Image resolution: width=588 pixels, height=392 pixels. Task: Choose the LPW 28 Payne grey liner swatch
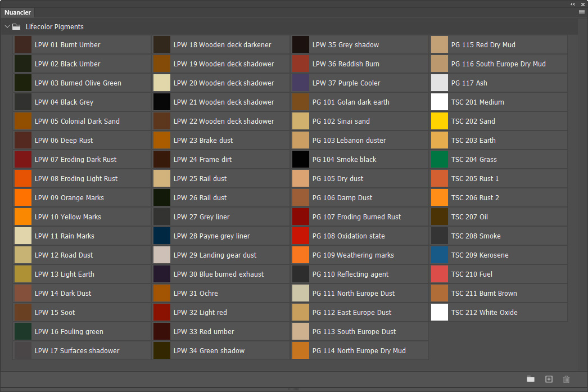[x=162, y=236]
